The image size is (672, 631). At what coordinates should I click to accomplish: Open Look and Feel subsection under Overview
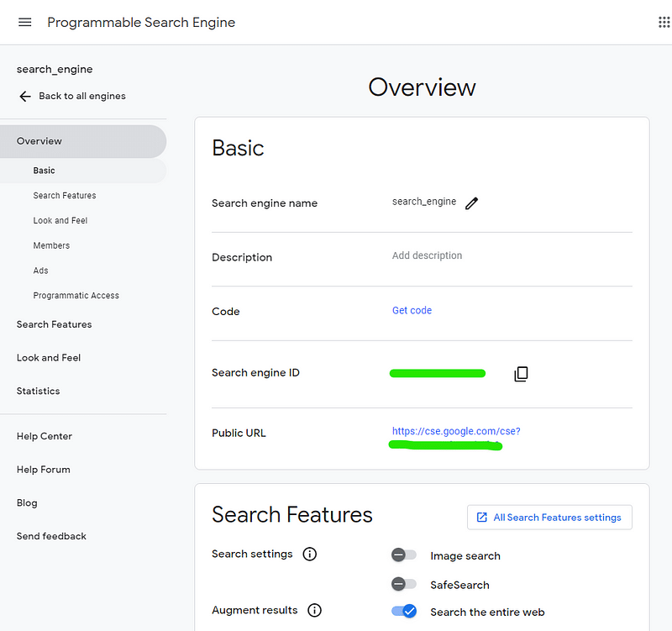(x=60, y=220)
